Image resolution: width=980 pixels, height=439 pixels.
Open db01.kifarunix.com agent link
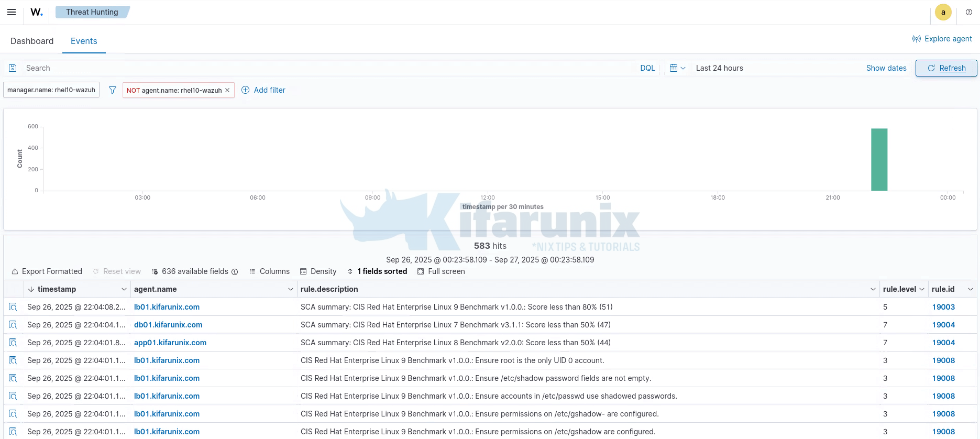(x=168, y=325)
